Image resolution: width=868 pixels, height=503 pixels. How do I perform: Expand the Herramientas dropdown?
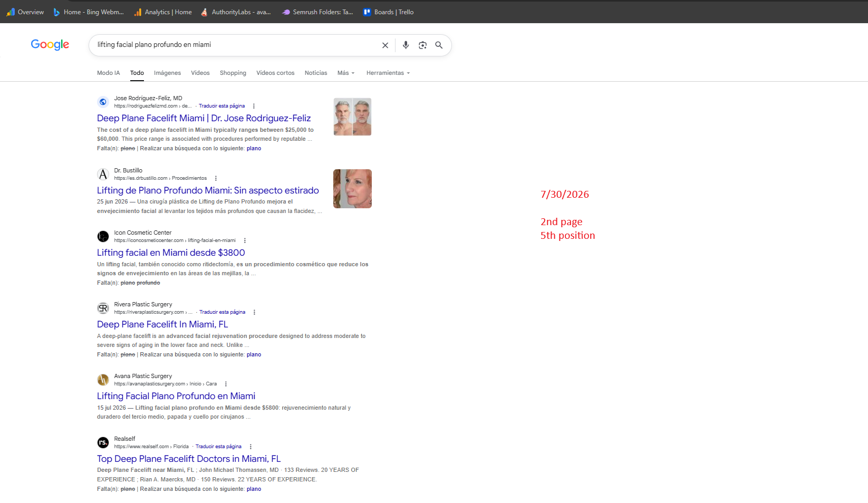pyautogui.click(x=388, y=73)
